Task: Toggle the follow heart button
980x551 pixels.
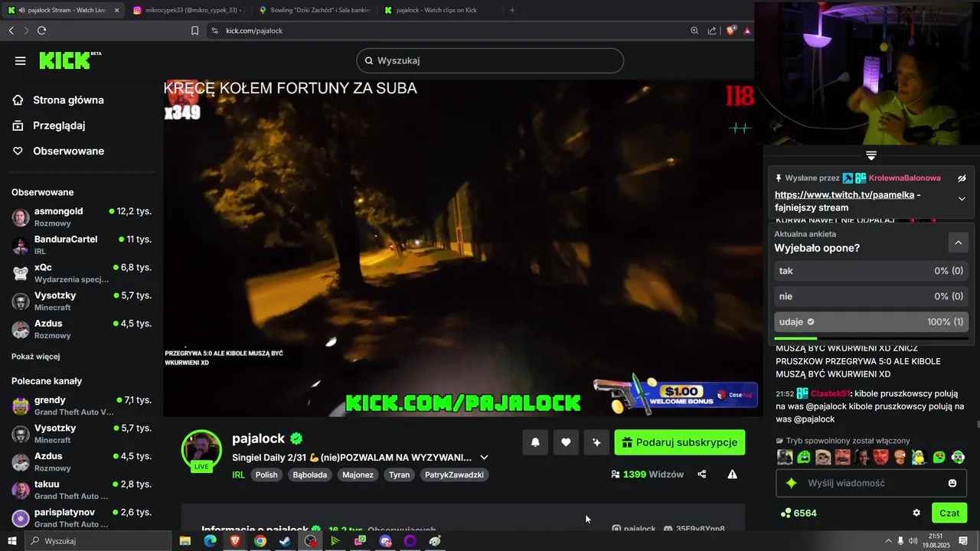Action: (566, 442)
